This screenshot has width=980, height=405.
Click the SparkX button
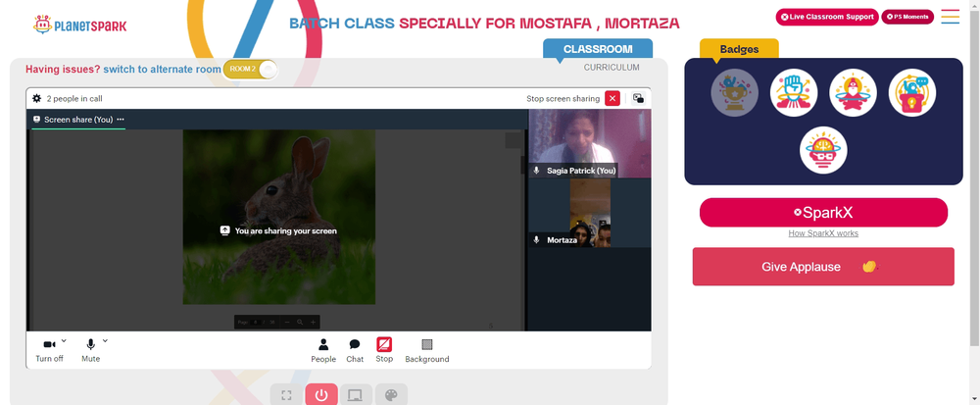(x=823, y=213)
